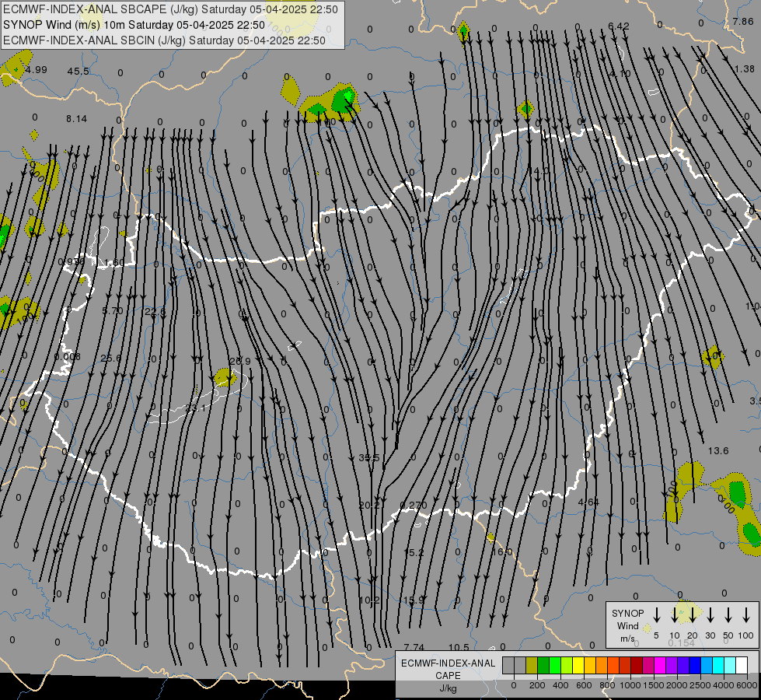
Task: Click the map value '16.0'
Action: coord(502,552)
